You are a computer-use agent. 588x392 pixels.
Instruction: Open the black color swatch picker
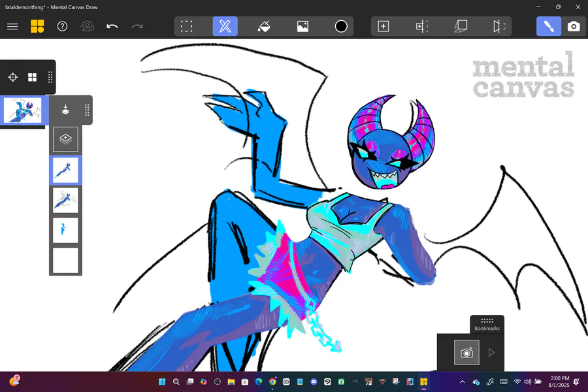341,26
